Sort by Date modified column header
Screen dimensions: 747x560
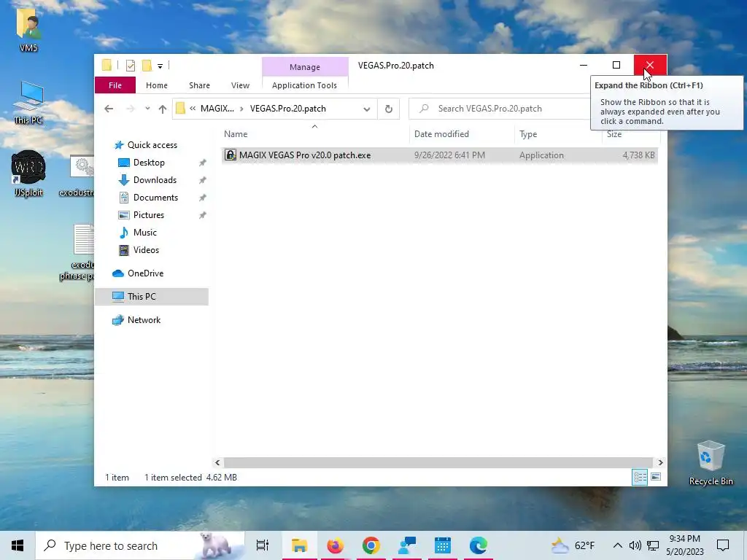[x=441, y=134]
